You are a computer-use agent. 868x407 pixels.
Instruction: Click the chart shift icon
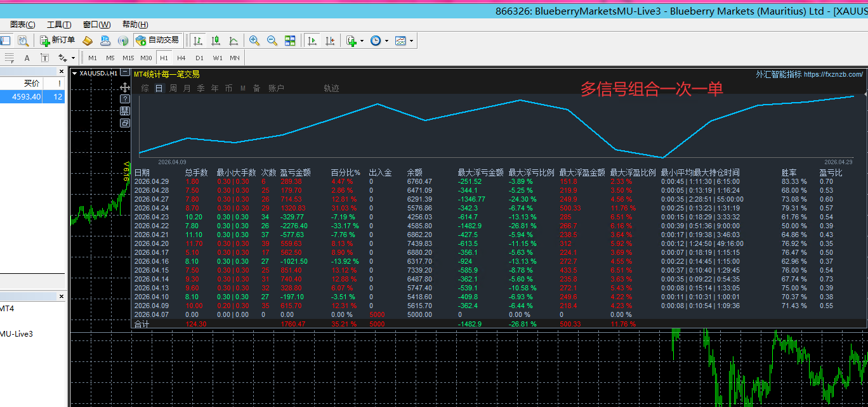329,41
